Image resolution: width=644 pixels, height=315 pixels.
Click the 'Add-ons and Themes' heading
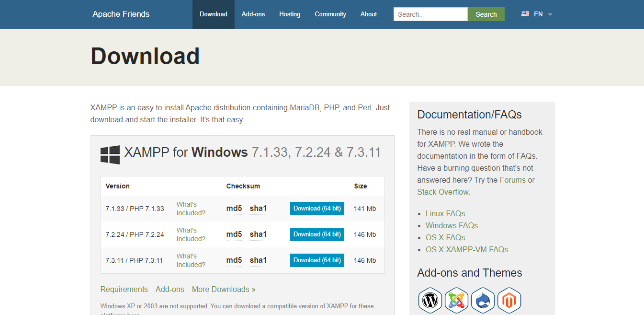point(470,273)
